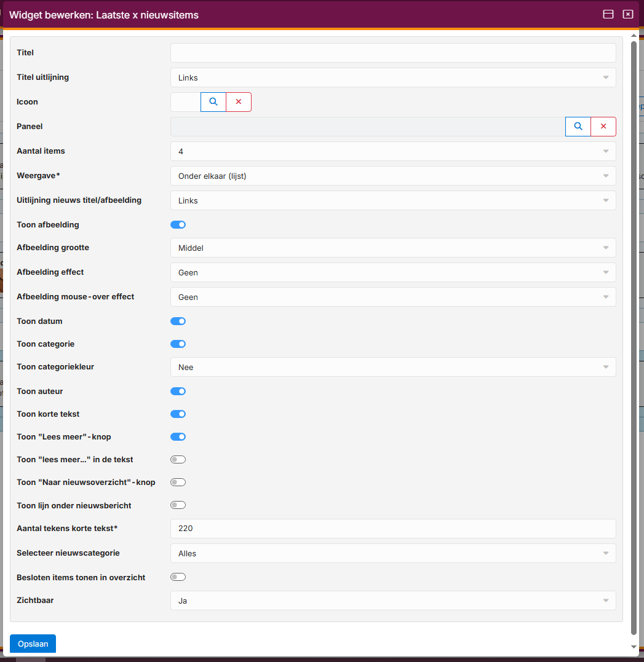This screenshot has width=644, height=662.
Task: Choose a value in Afbeelding grootte dropdown
Action: [x=392, y=248]
